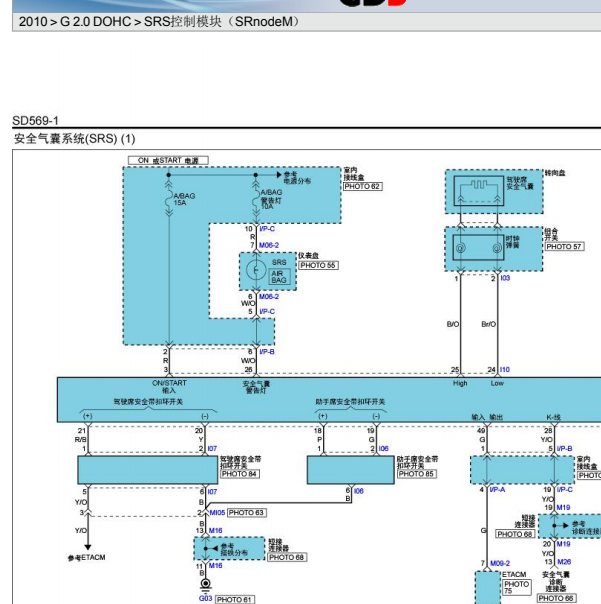Select the breadcrumb 2010 > G 2.0 DOHC > SRS控制模块
This screenshot has width=601, height=604.
tap(158, 22)
